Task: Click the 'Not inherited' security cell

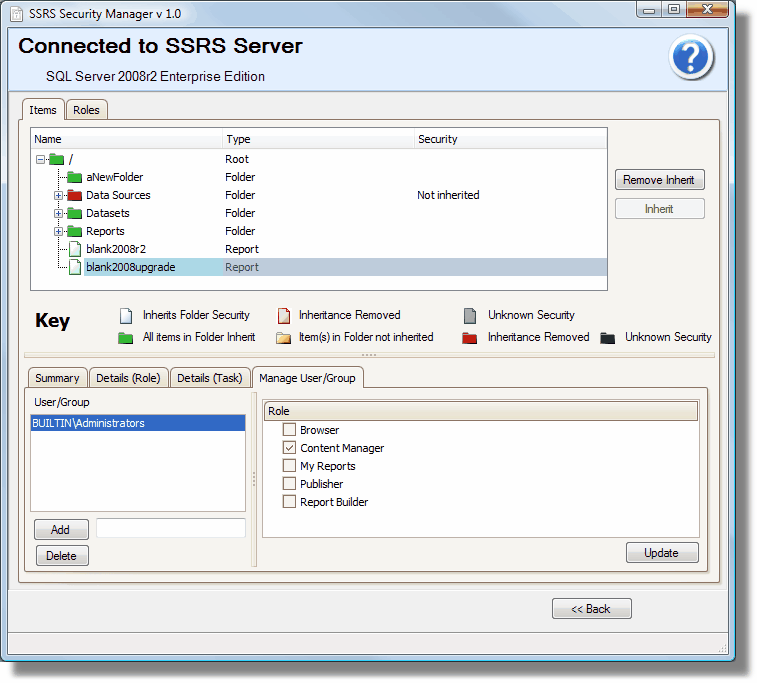Action: tap(448, 195)
